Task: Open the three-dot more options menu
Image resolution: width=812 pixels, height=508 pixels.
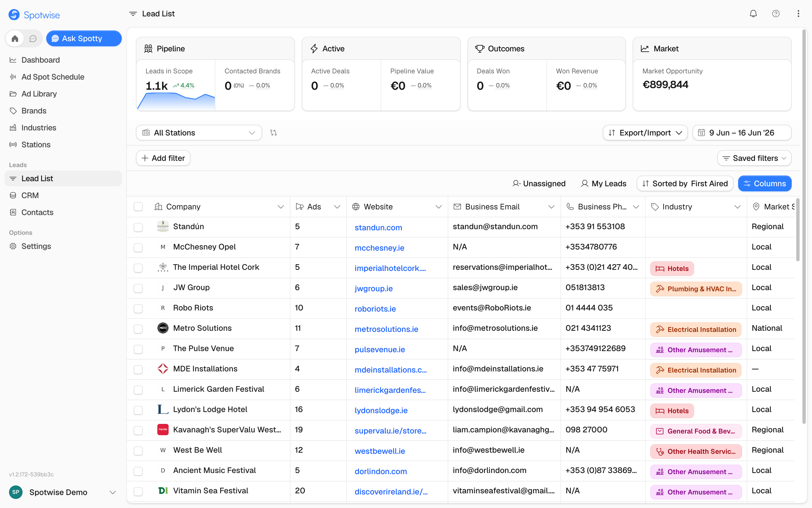Action: pos(798,14)
